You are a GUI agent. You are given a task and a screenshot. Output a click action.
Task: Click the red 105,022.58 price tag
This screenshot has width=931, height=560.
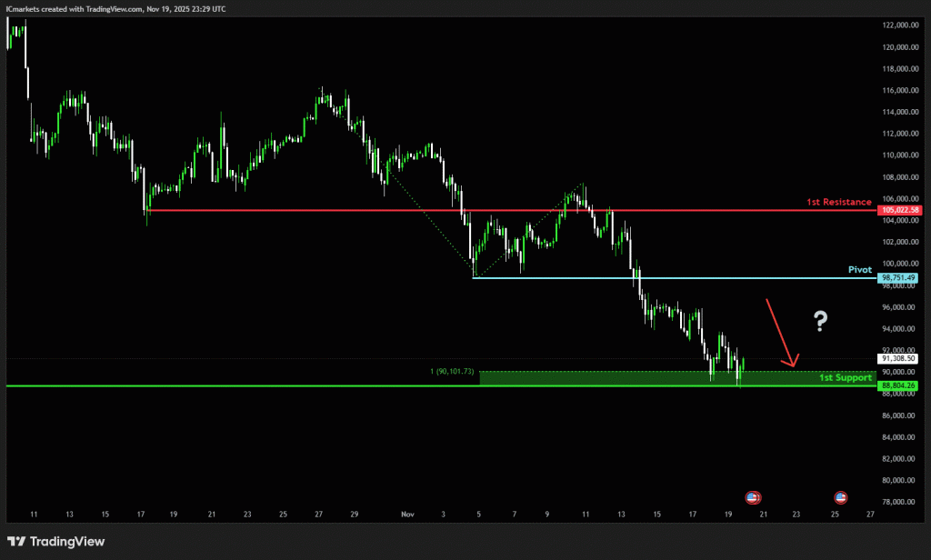[x=899, y=211]
